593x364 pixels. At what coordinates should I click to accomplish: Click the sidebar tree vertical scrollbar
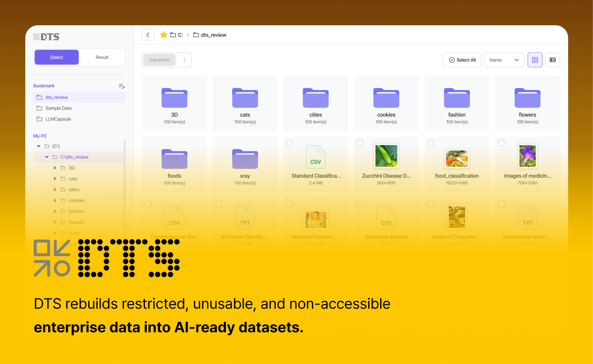[124, 190]
